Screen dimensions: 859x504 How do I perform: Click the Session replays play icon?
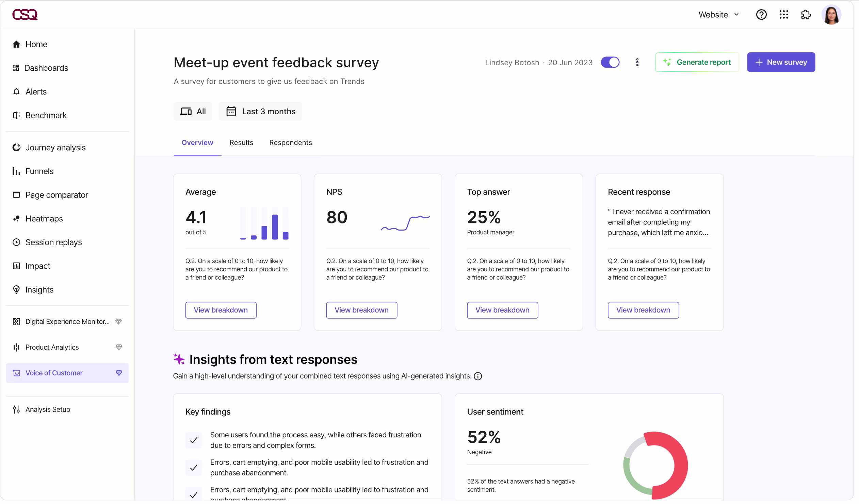click(16, 242)
